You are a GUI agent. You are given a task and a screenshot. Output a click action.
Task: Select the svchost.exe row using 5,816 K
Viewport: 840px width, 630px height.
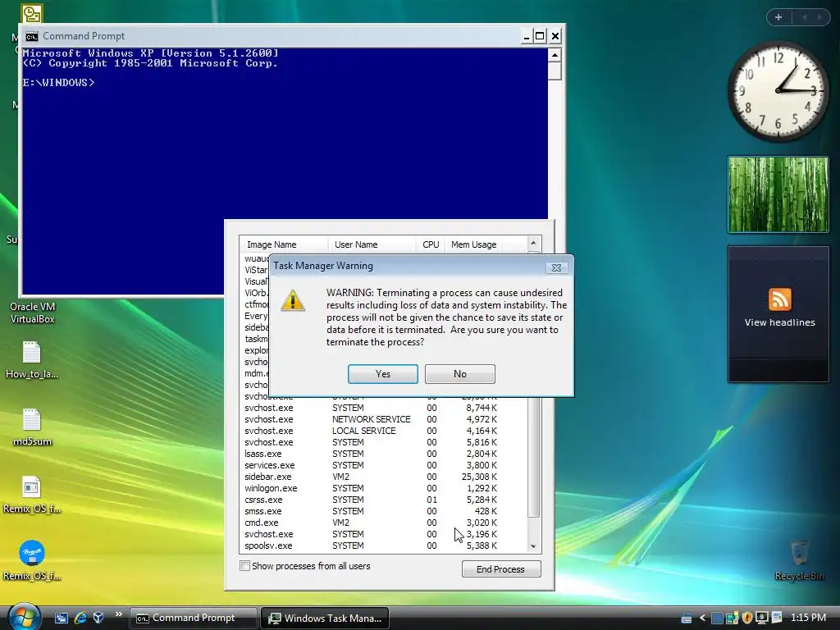(x=383, y=442)
